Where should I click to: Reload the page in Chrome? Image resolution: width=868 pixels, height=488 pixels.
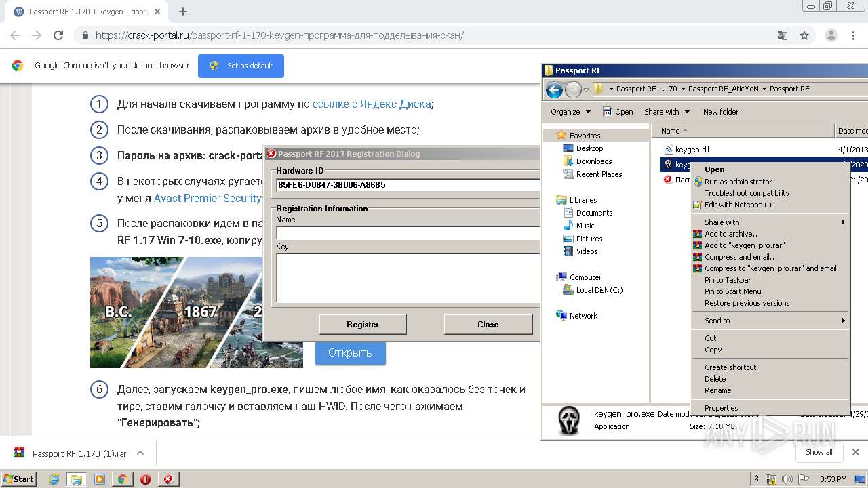pos(58,35)
